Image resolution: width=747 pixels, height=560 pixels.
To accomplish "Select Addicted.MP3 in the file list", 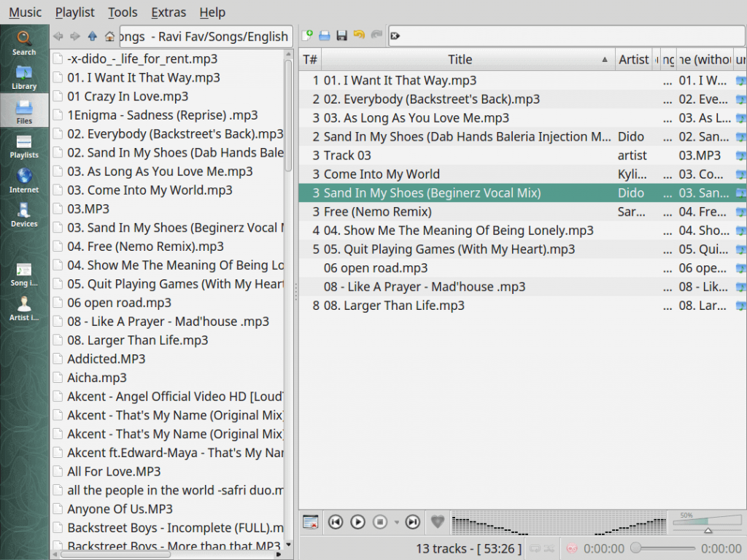I will tap(107, 359).
